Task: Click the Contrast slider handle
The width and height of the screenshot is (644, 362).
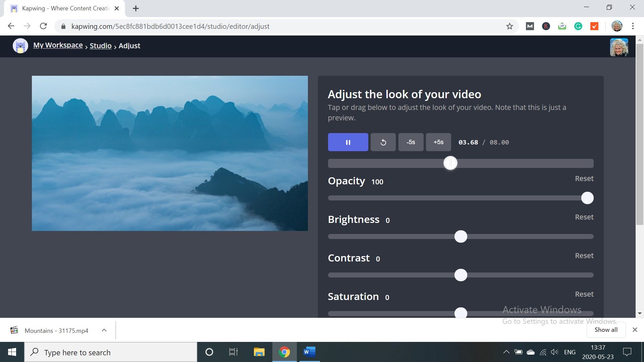Action: coord(461,275)
